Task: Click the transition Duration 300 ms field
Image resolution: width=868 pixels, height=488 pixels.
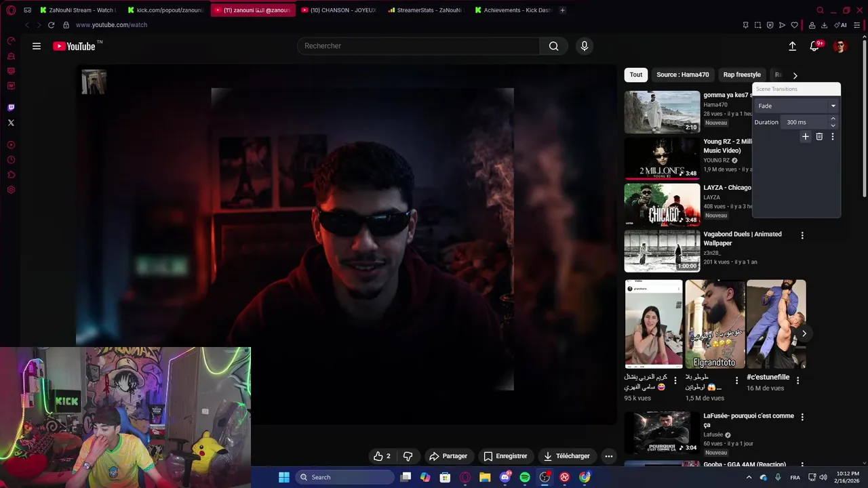Action: [804, 122]
